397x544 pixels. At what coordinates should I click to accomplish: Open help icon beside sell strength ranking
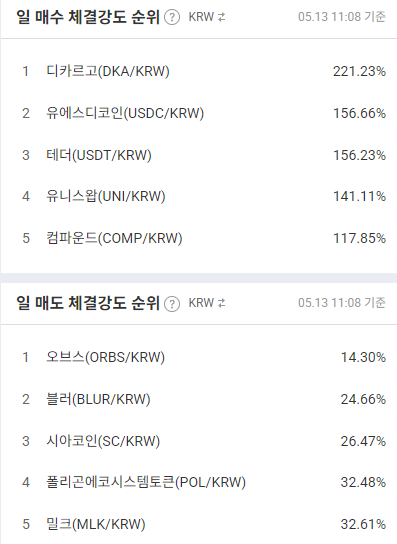[x=172, y=304]
